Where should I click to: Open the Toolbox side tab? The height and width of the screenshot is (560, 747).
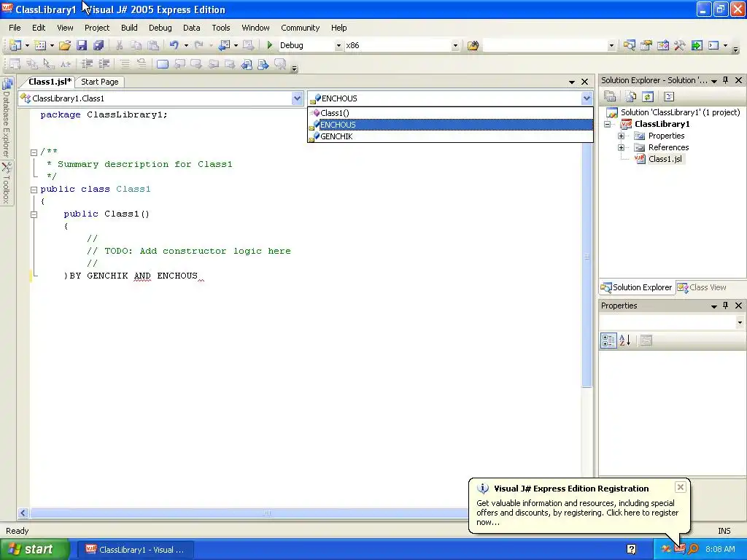tap(7, 183)
